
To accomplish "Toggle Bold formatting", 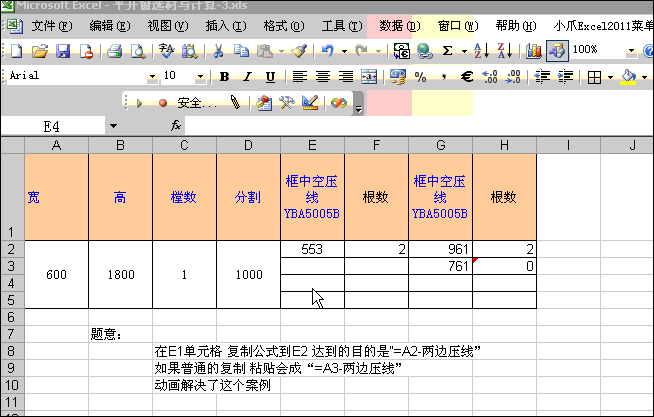I will coord(225,76).
